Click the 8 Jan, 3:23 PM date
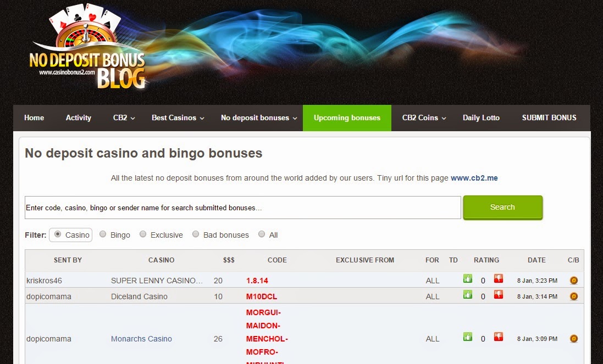Image resolution: width=603 pixels, height=364 pixels. (x=537, y=281)
